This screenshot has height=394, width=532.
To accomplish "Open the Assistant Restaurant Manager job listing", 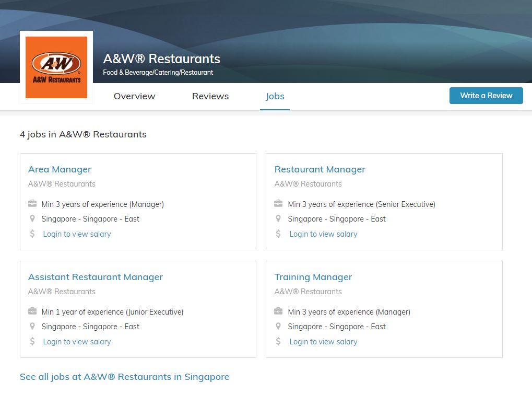I will 96,277.
